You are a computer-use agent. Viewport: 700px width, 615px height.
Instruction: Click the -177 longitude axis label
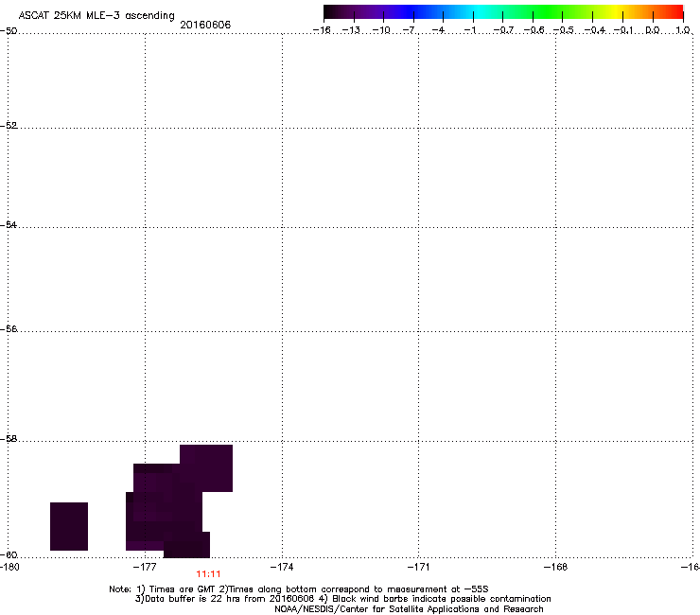[x=145, y=567]
